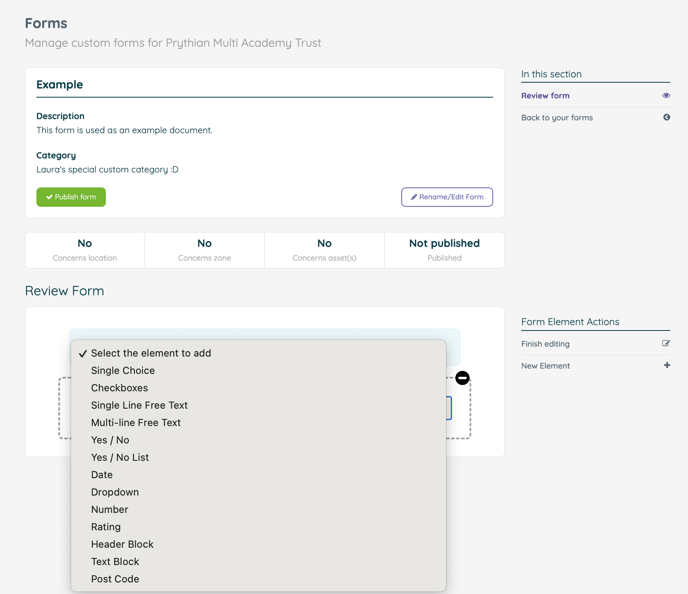Click the Form Element Actions heading
Screen dimensions: 688x594
570,322
